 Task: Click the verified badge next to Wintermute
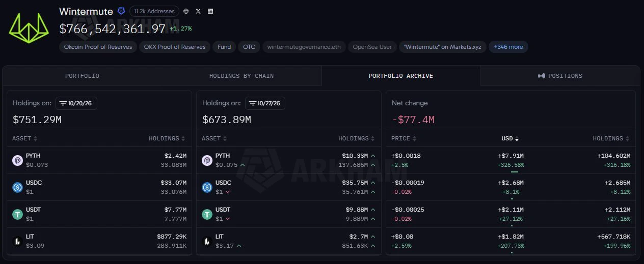[x=121, y=11]
